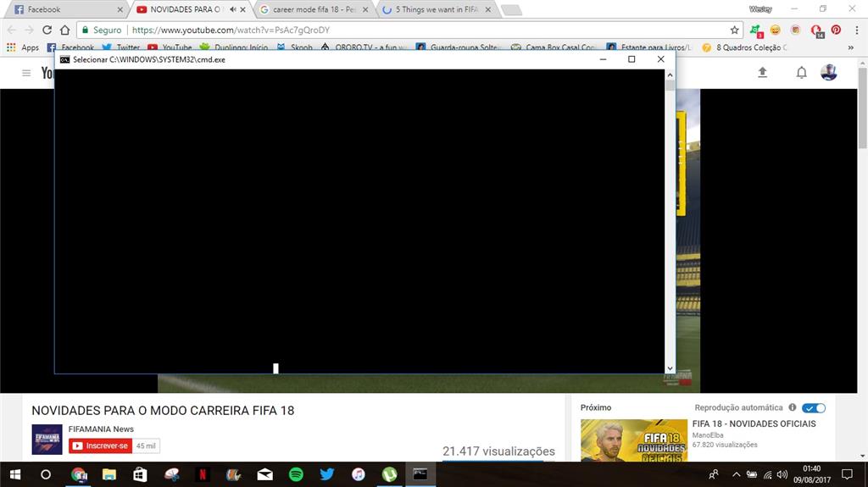The image size is (868, 487).
Task: Open Microsoft Store from the taskbar
Action: click(x=140, y=474)
